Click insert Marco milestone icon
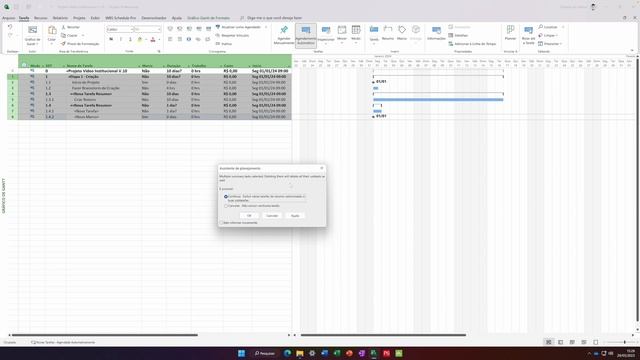 402,29
